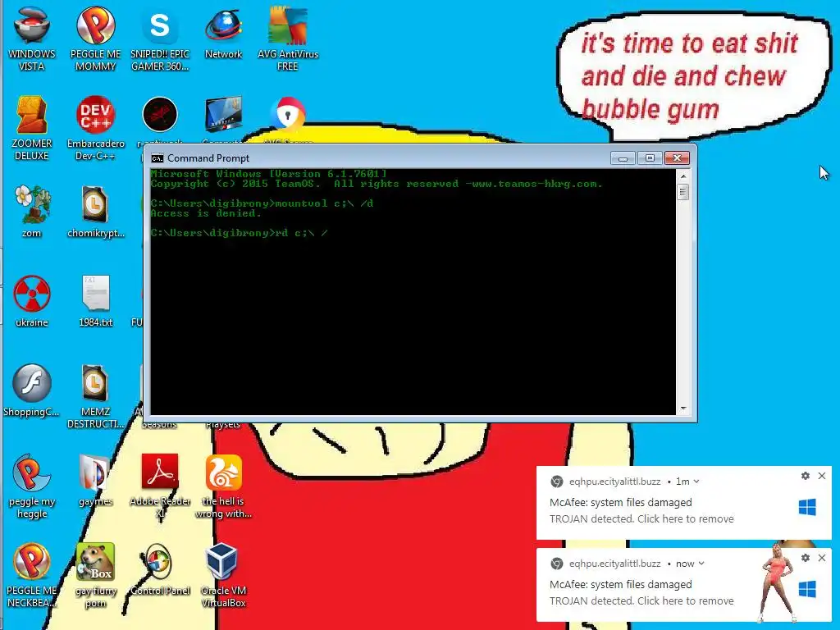Open settings gear of the now notification
This screenshot has width=840, height=630.
(806, 558)
